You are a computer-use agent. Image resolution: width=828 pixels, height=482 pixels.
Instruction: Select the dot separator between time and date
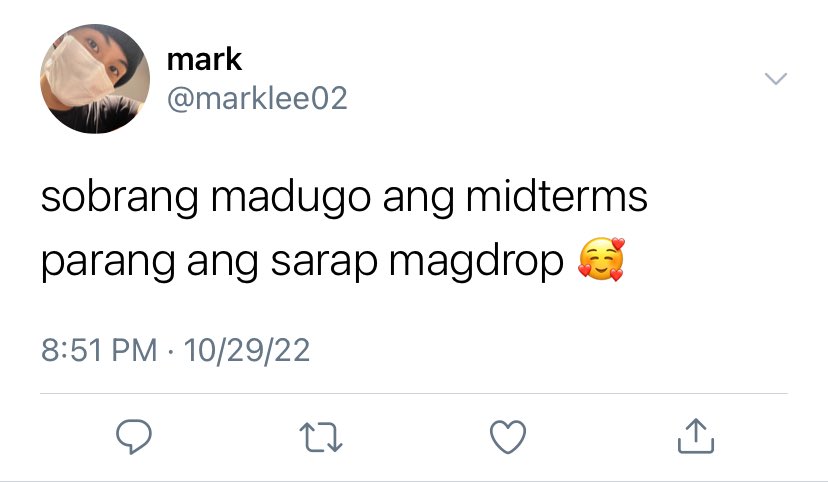coord(171,351)
